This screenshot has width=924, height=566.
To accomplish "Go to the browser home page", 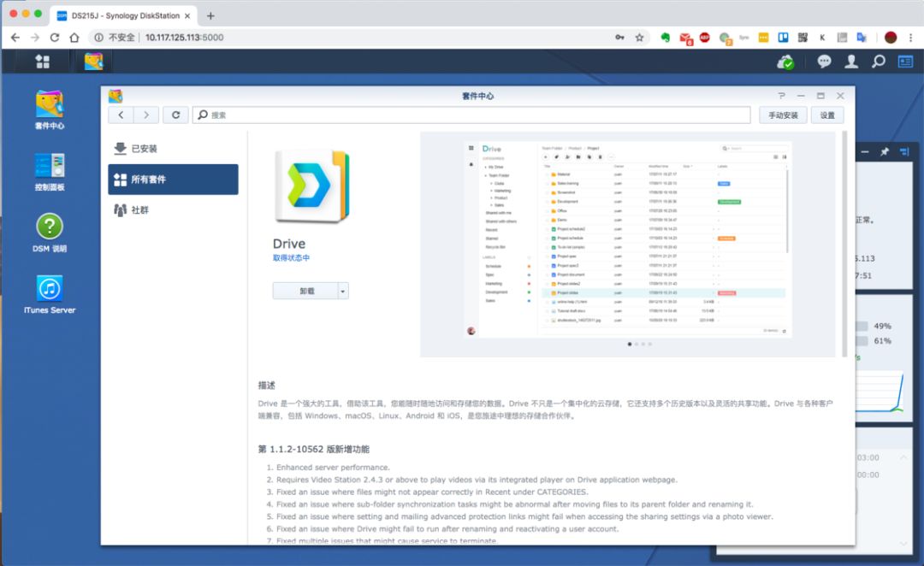I will [74, 38].
